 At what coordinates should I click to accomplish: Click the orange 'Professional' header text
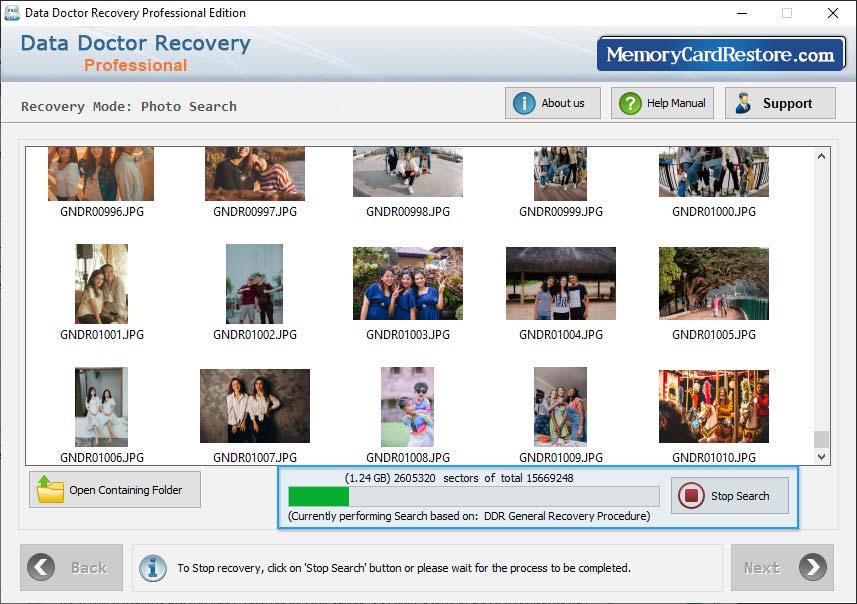[136, 65]
